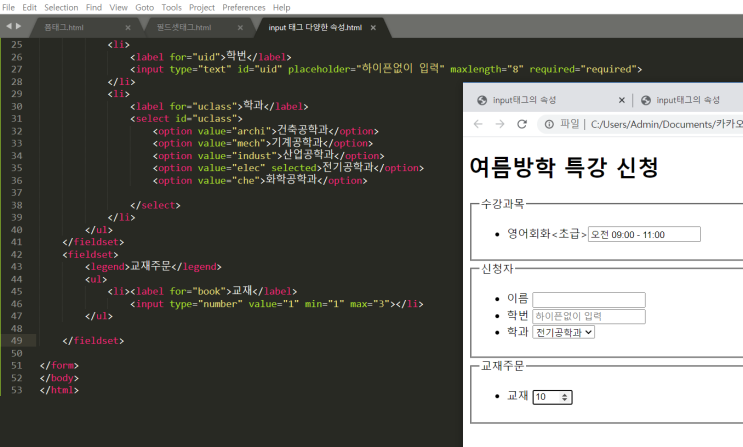Viewport: 743px width, 447px height.
Task: Open the View menu
Action: coord(118,8)
